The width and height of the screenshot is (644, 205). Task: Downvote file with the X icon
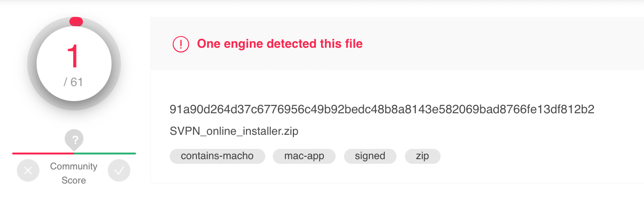[28, 171]
